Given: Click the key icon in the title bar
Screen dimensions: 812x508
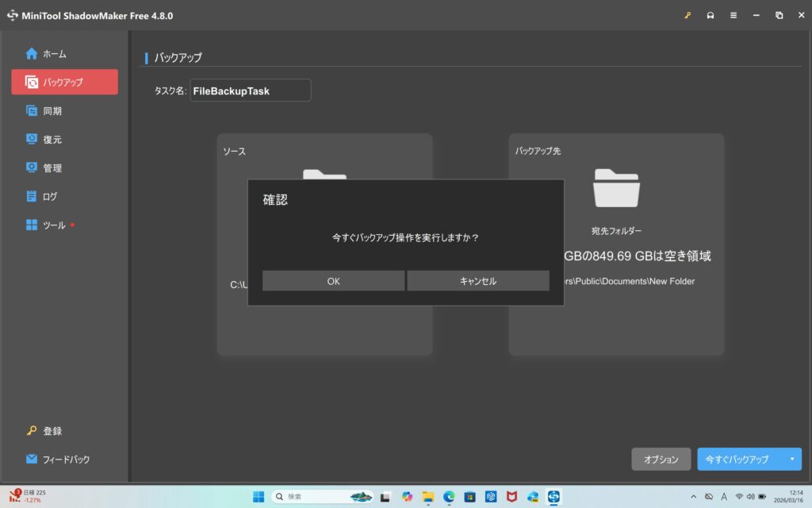Looking at the screenshot, I should pos(687,15).
